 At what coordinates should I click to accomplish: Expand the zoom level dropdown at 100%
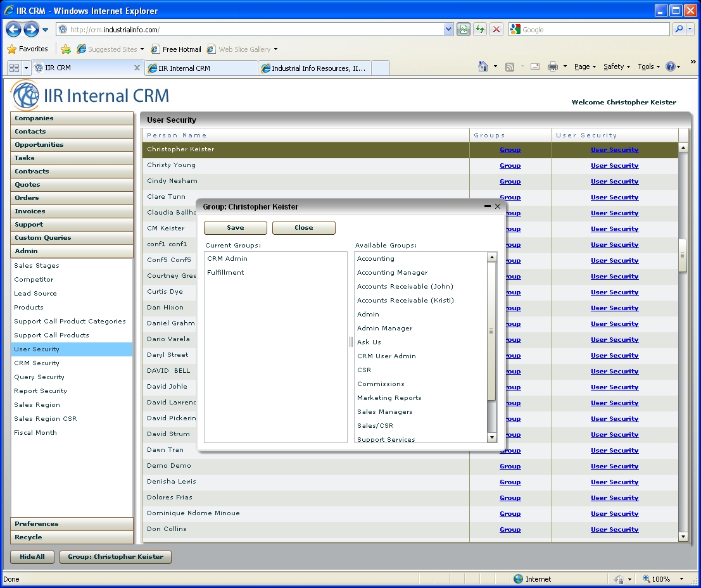pos(682,579)
